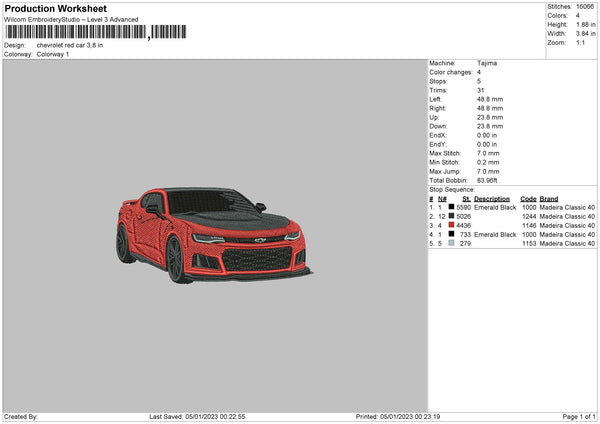Click the 'Created By:' footer label
Viewport: 600px width, 424px height.
point(21,416)
